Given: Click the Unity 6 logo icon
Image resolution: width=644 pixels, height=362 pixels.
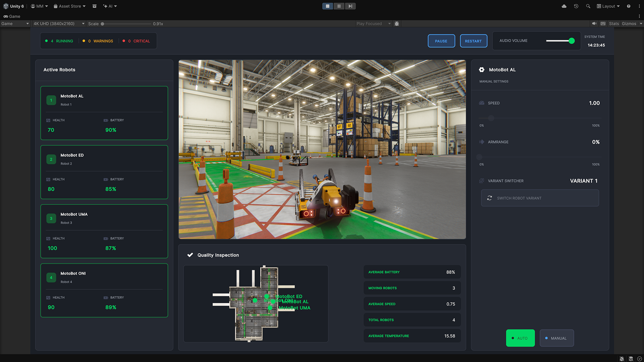Looking at the screenshot, I should point(6,6).
